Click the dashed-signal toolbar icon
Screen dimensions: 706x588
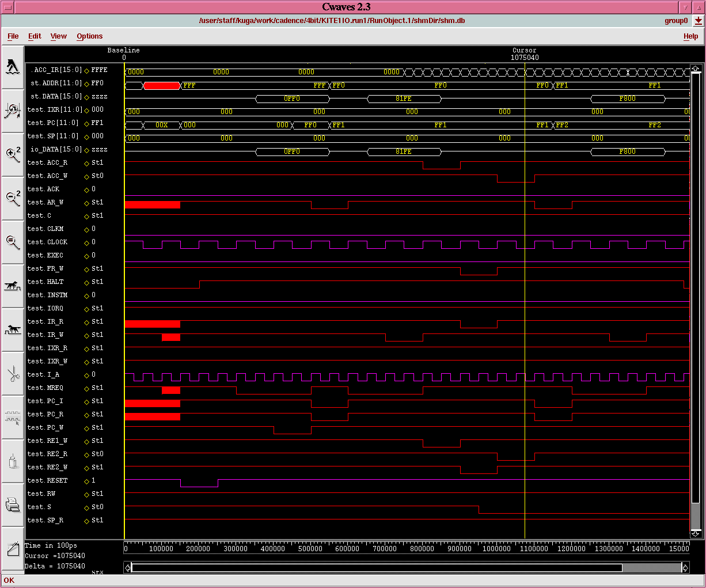13,416
